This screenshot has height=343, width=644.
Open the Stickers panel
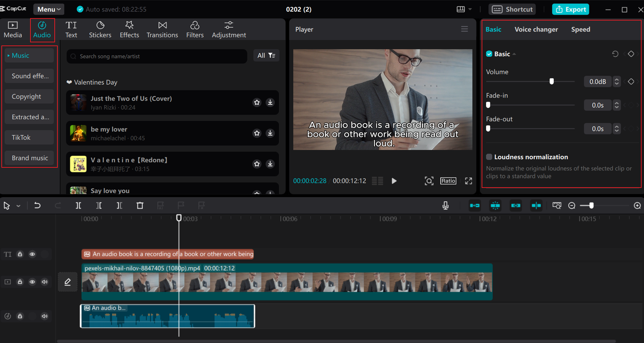point(100,30)
